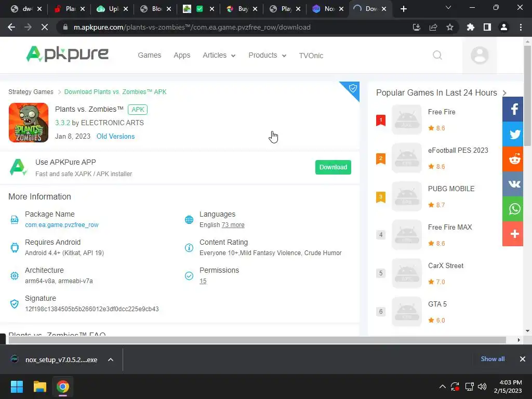Screen dimensions: 532x399
Task: Click the vertical page scrollbar
Action: point(527,97)
